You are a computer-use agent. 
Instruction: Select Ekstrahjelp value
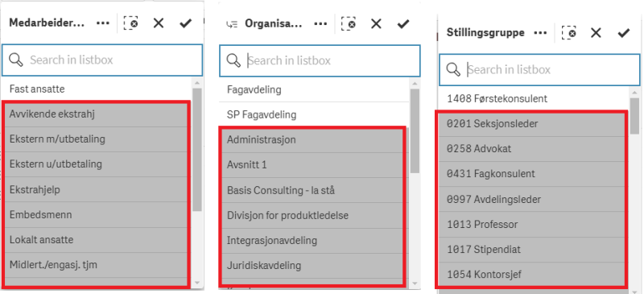tap(97, 189)
